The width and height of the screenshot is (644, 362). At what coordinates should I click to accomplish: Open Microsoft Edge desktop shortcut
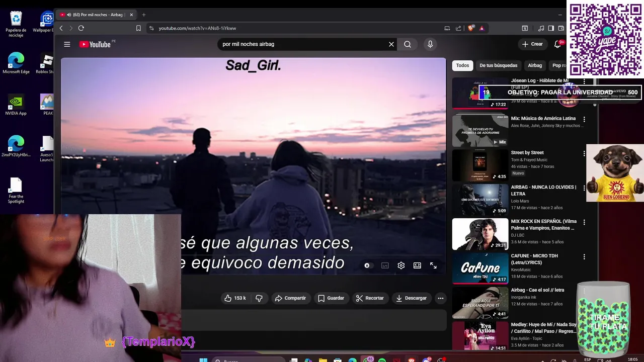point(16,63)
